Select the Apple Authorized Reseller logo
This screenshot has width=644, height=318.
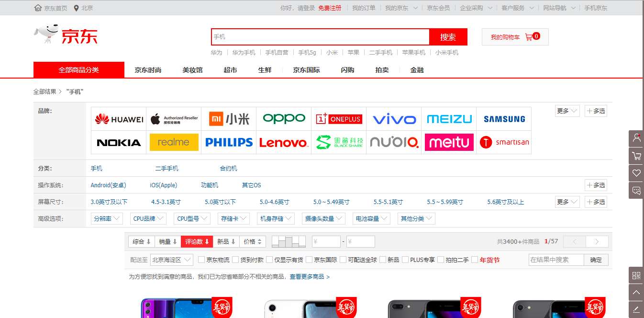click(174, 119)
